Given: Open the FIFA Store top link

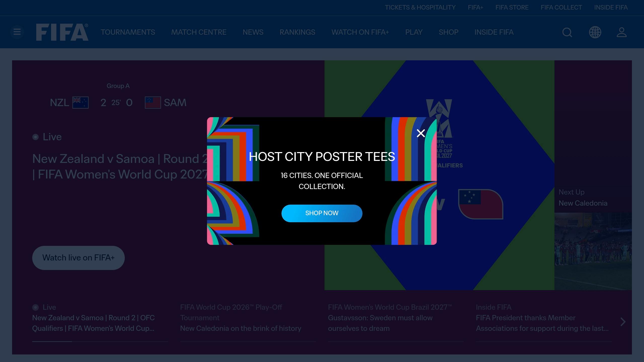Looking at the screenshot, I should point(512,8).
